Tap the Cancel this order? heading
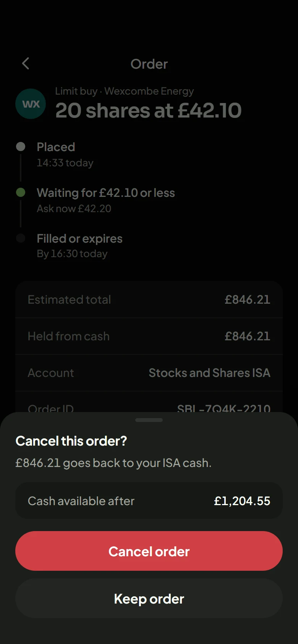 pyautogui.click(x=71, y=441)
